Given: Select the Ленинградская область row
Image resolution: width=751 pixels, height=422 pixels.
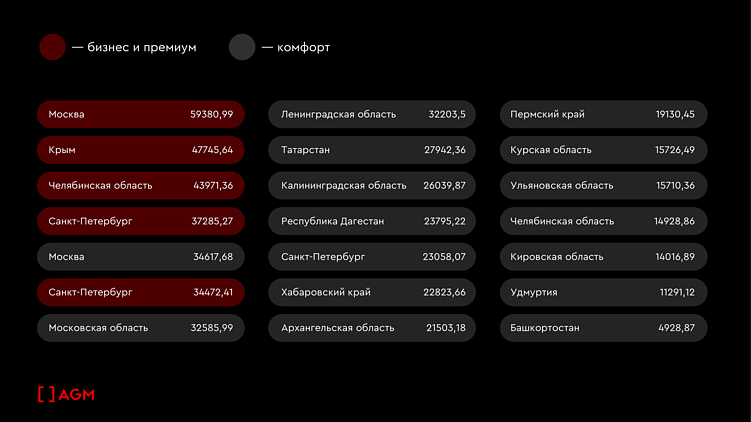Looking at the screenshot, I should tap(373, 114).
